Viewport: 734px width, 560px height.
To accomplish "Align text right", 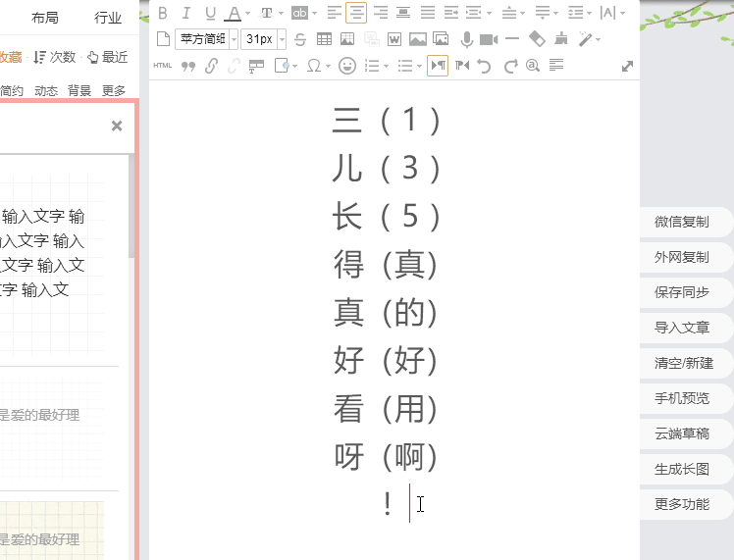I will (x=381, y=13).
